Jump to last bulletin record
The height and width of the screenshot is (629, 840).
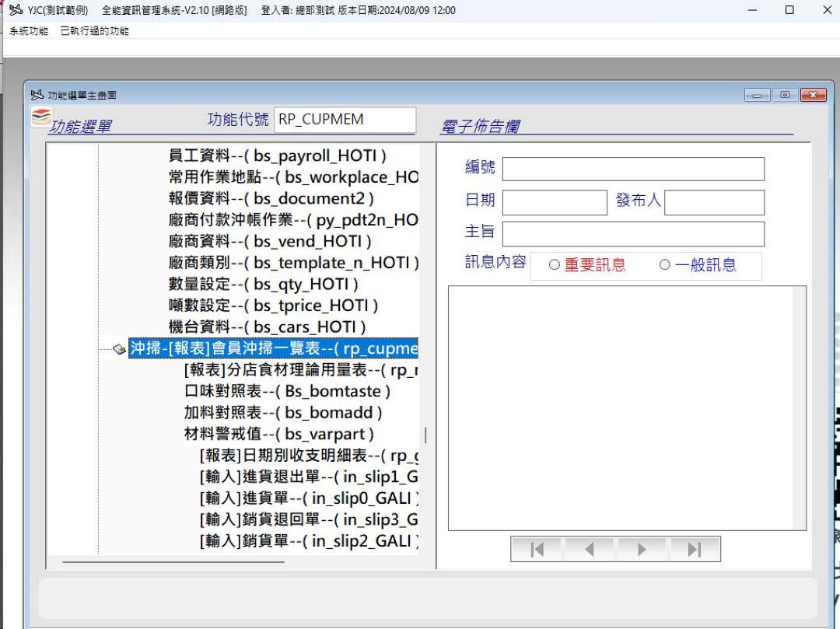click(x=695, y=549)
